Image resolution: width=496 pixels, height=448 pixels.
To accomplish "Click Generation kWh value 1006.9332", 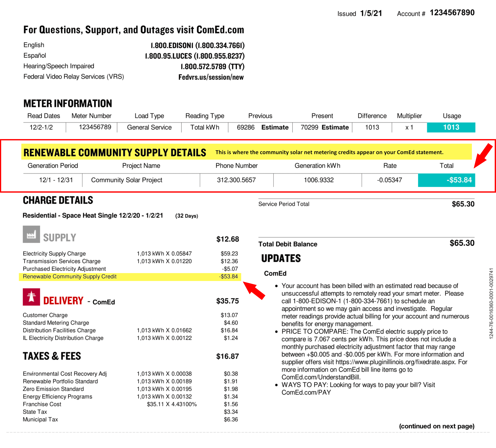I will pyautogui.click(x=319, y=180).
